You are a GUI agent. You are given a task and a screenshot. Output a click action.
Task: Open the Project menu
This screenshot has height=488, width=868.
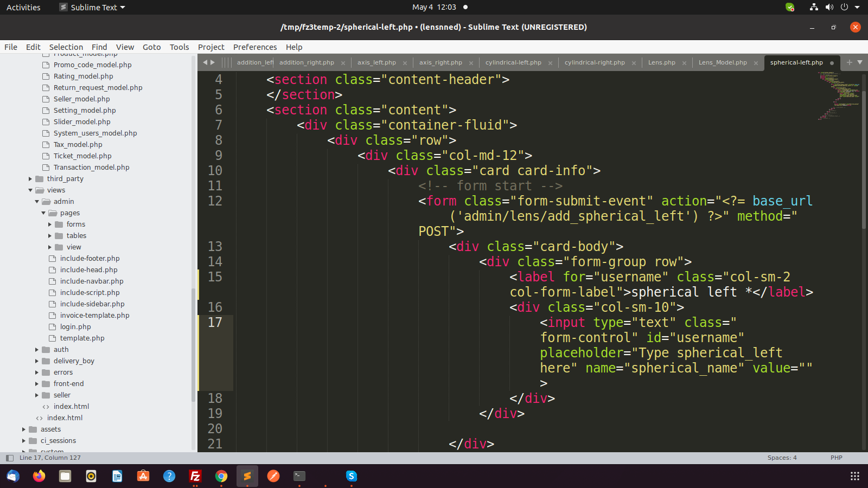211,47
